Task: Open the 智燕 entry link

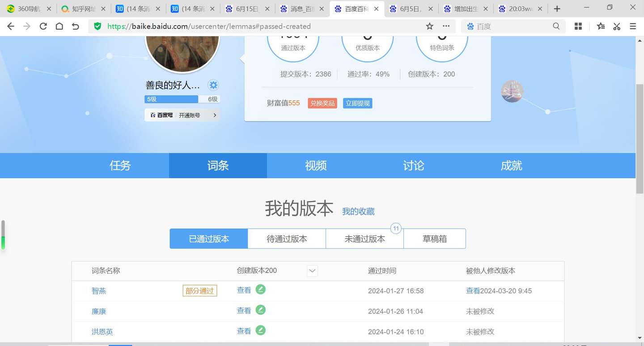Action: click(99, 291)
